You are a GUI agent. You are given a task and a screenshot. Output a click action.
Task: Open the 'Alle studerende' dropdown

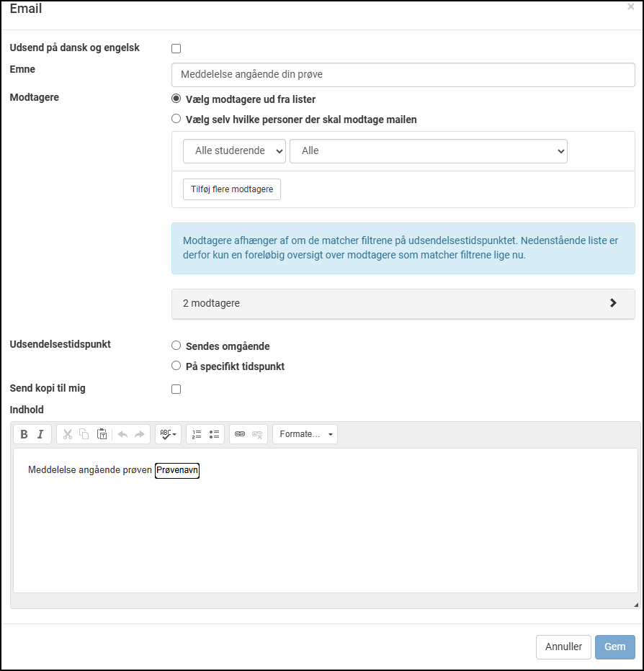point(234,151)
